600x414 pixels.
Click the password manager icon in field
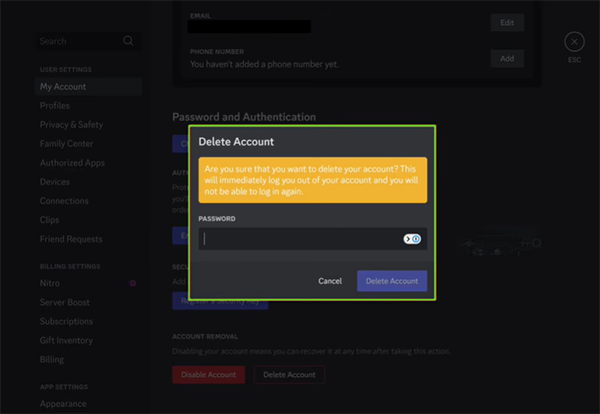point(412,239)
